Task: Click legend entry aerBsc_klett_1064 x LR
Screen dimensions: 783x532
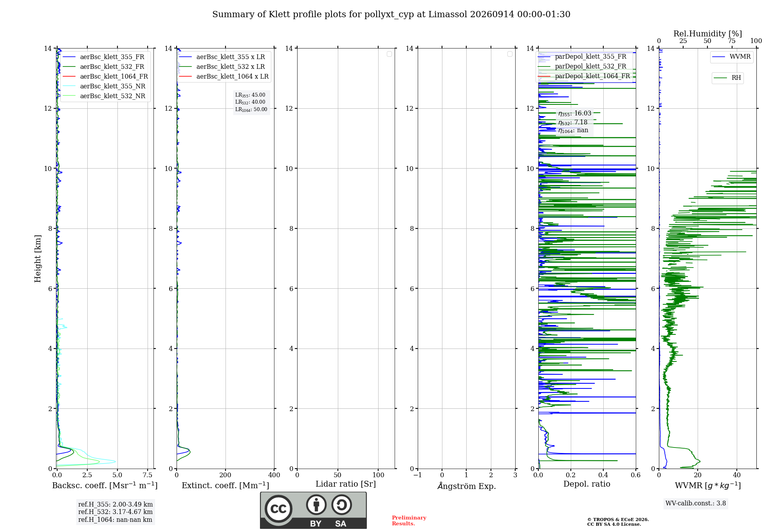Action: (224, 77)
